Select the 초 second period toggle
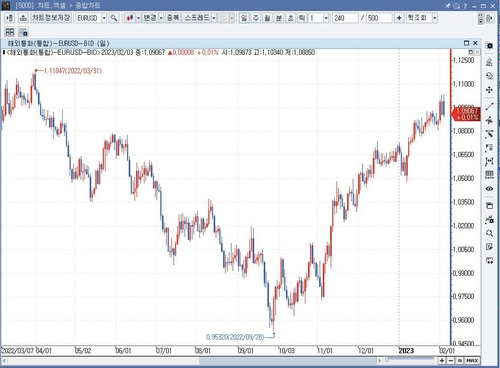Screen dimensions: 500x368 290,18
